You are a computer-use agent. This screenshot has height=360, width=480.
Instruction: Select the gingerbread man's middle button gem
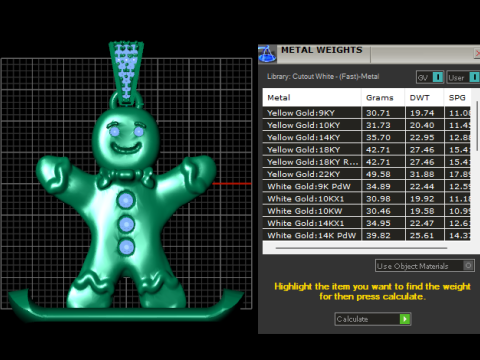click(x=127, y=224)
